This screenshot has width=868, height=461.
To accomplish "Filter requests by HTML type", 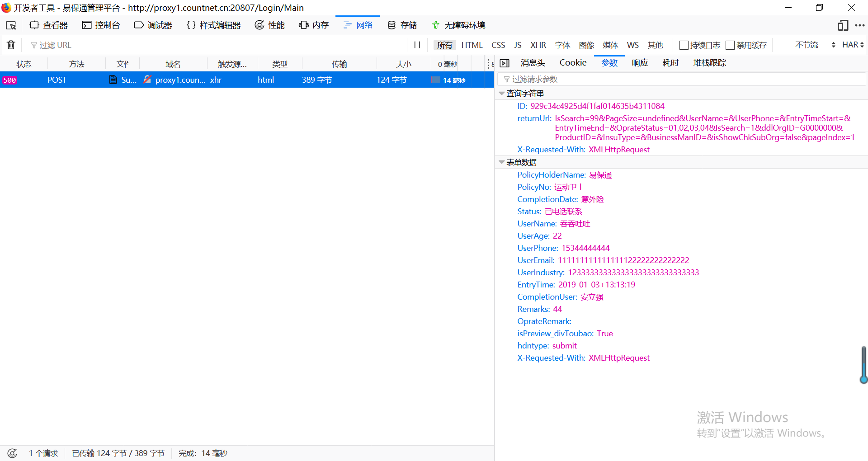I will tap(472, 45).
